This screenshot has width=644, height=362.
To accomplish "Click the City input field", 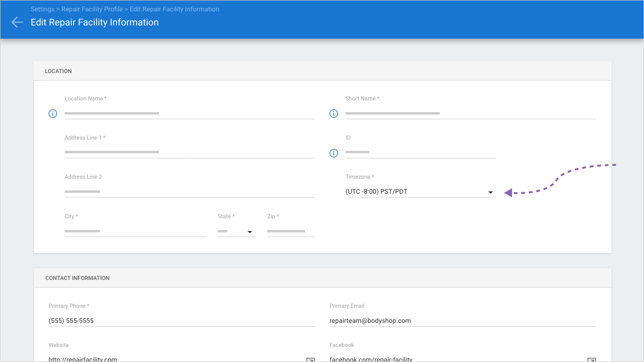I will (135, 231).
